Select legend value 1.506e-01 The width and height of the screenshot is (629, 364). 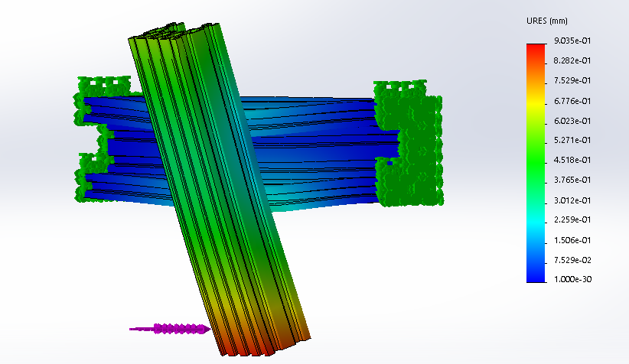tap(572, 240)
